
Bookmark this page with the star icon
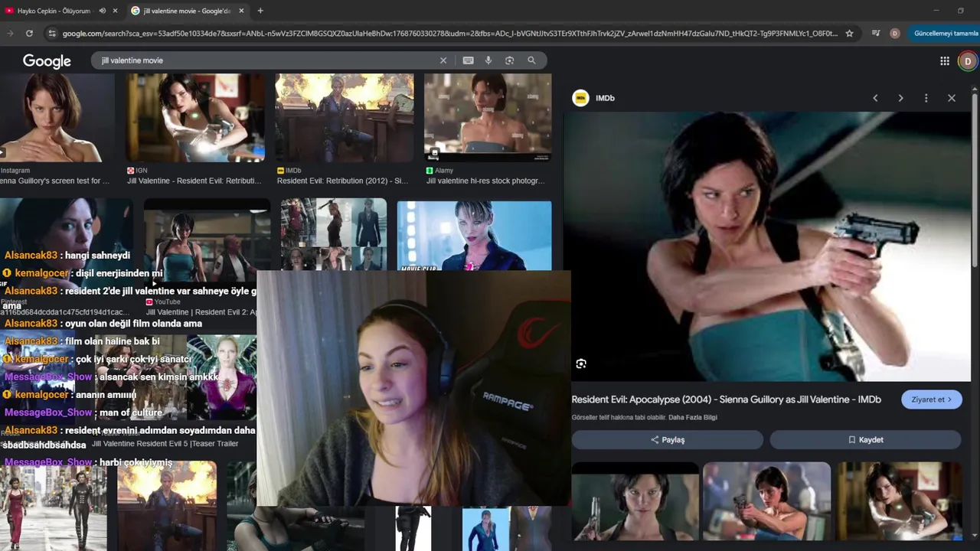pos(849,34)
